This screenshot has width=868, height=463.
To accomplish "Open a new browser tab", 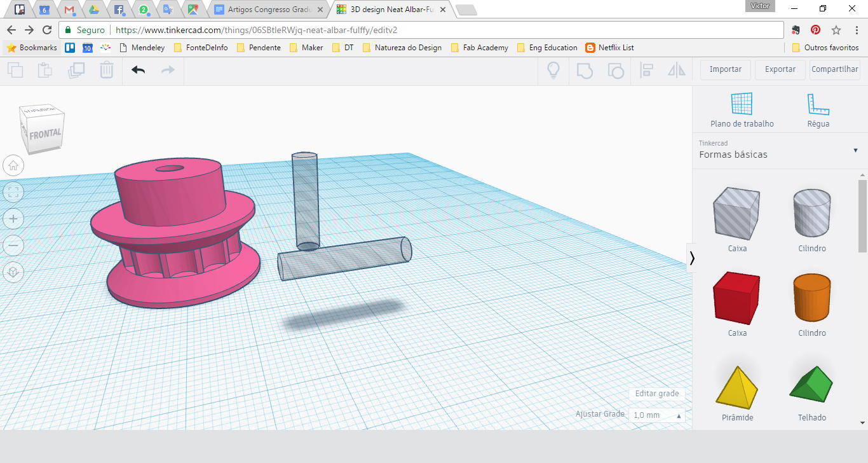I will (466, 10).
